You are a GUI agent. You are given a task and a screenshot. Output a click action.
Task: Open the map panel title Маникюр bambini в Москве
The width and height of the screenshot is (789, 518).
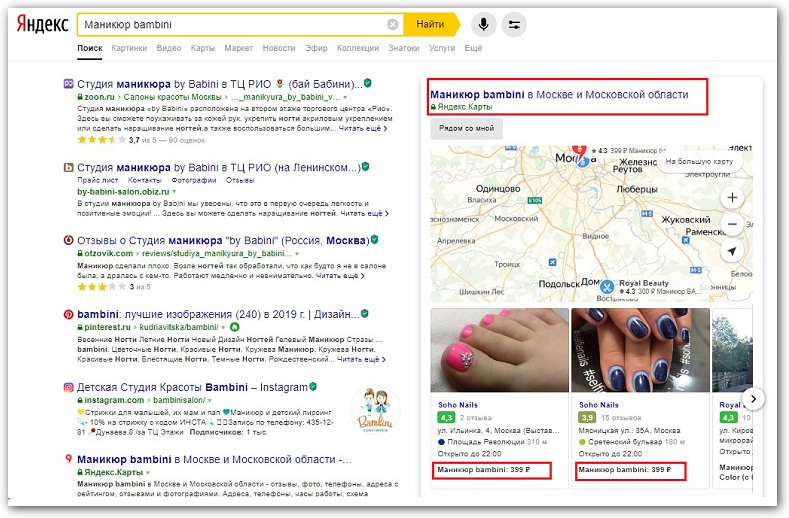559,94
